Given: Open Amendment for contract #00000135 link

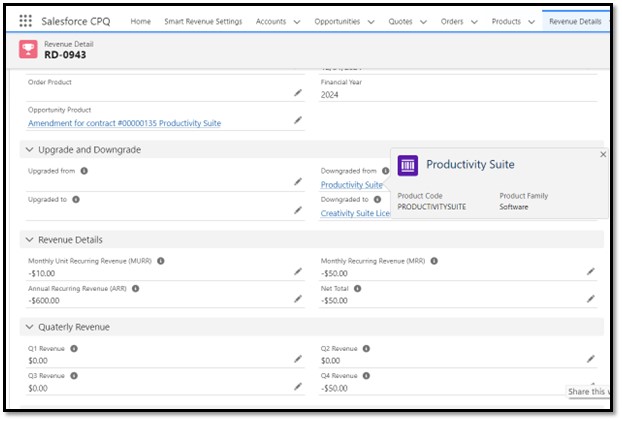Looking at the screenshot, I should click(124, 123).
